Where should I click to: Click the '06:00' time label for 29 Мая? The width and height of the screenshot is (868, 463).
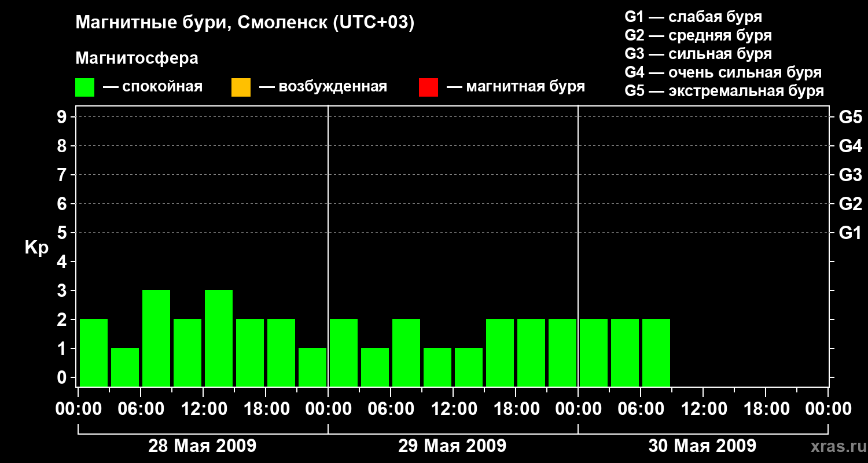[x=391, y=409]
